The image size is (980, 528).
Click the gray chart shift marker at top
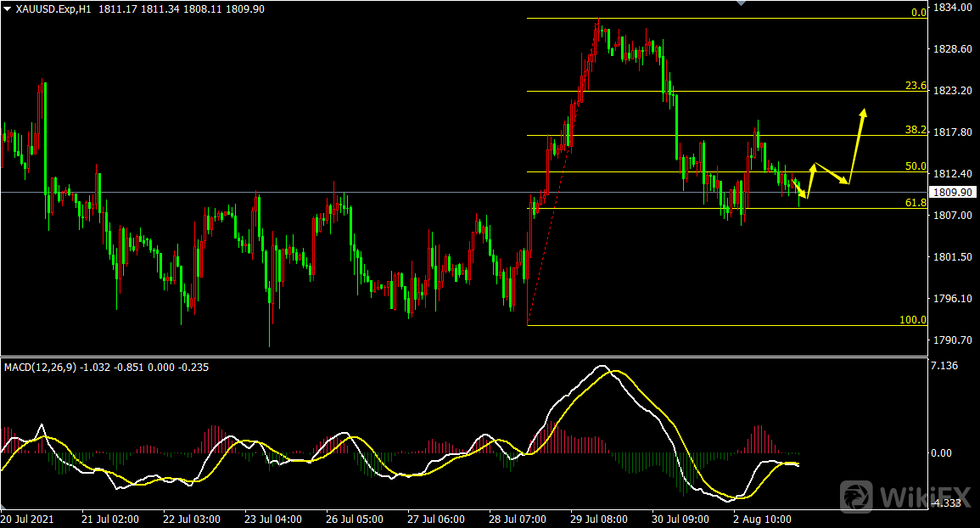(x=742, y=3)
